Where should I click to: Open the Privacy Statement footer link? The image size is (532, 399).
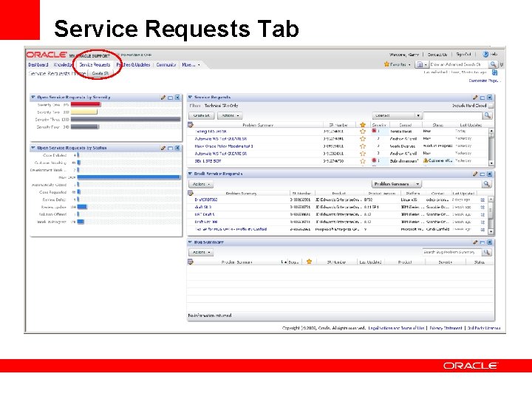(x=446, y=328)
